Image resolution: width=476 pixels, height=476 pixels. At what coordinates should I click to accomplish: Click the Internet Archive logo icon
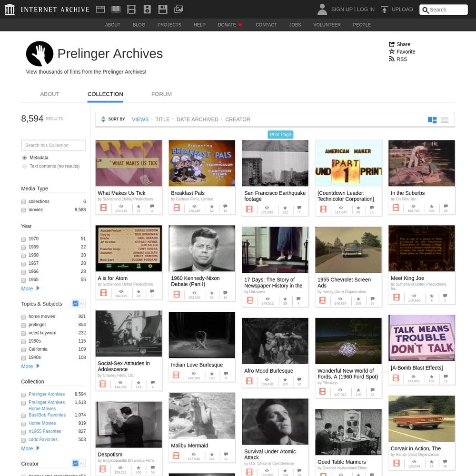click(10, 10)
